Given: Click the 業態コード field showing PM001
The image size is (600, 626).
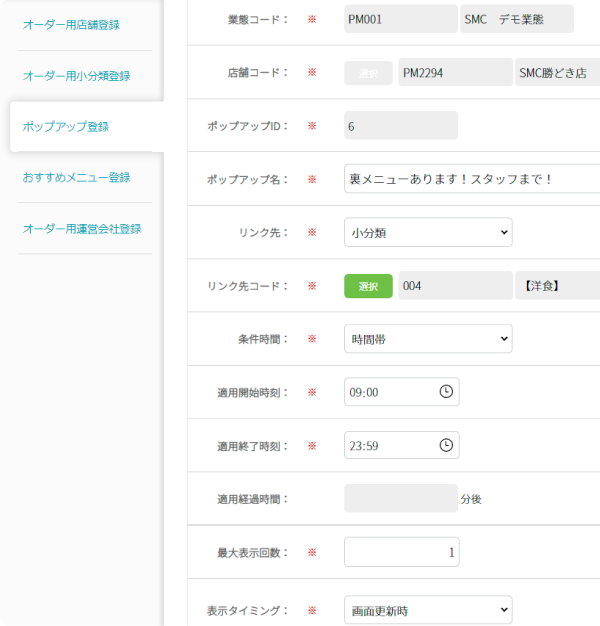Looking at the screenshot, I should click(400, 19).
